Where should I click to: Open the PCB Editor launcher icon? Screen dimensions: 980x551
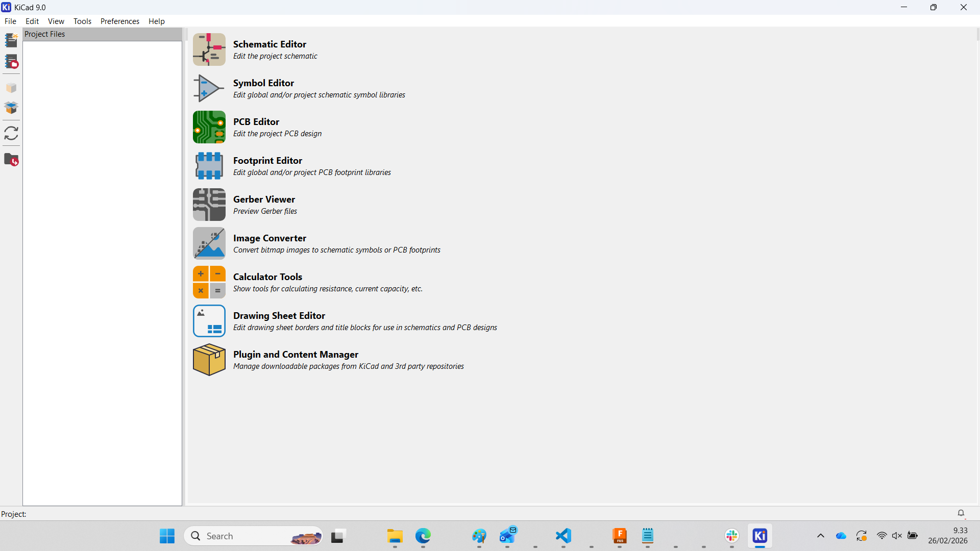tap(209, 127)
